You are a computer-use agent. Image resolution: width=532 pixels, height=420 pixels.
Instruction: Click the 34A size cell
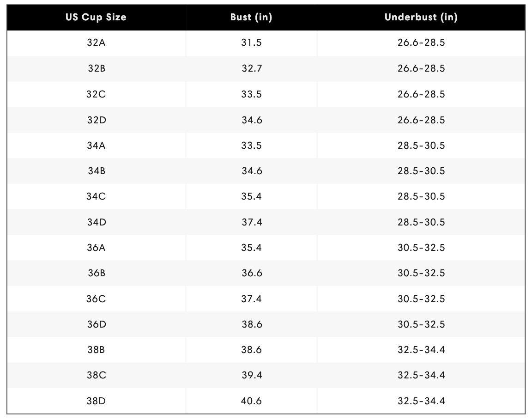pyautogui.click(x=96, y=146)
